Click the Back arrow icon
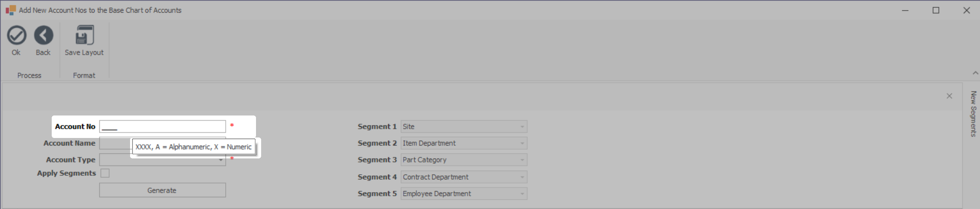The height and width of the screenshot is (209, 980). click(x=44, y=36)
